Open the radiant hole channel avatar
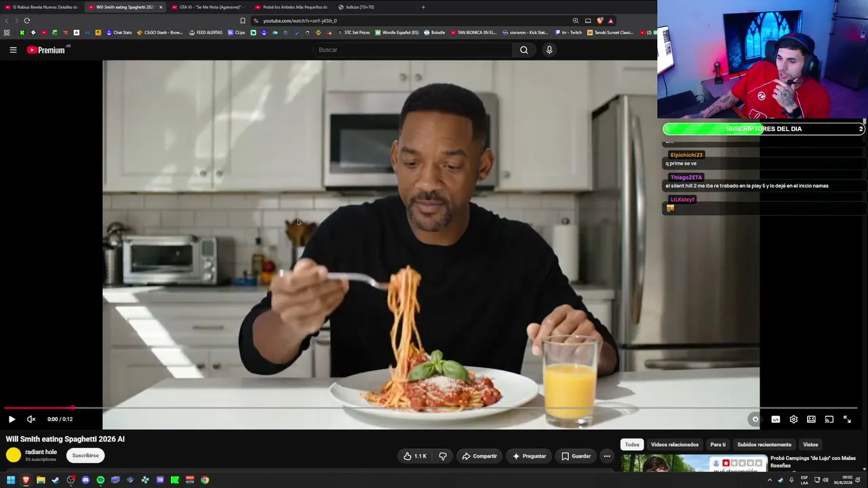Screen dimensions: 868x488 pyautogui.click(x=14, y=455)
